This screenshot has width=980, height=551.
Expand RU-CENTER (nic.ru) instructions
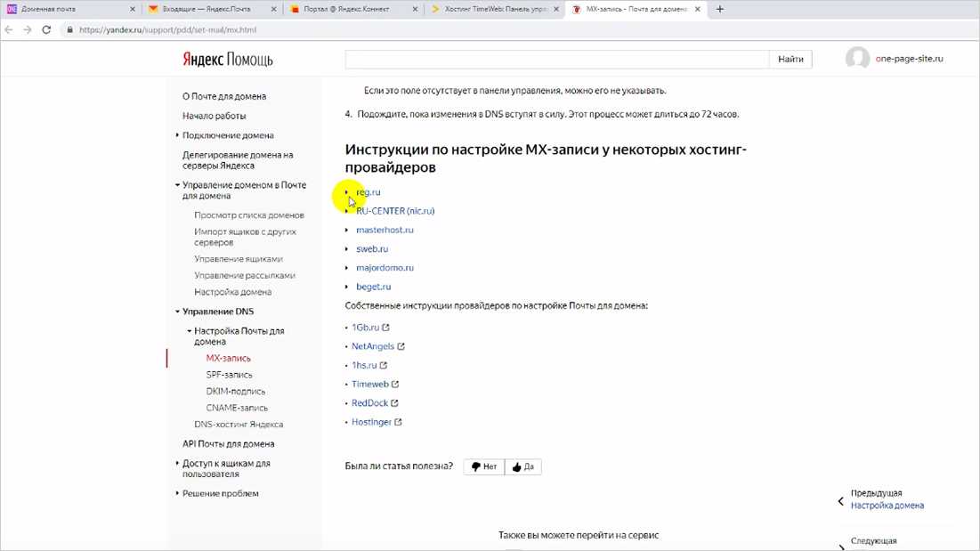pyautogui.click(x=395, y=211)
